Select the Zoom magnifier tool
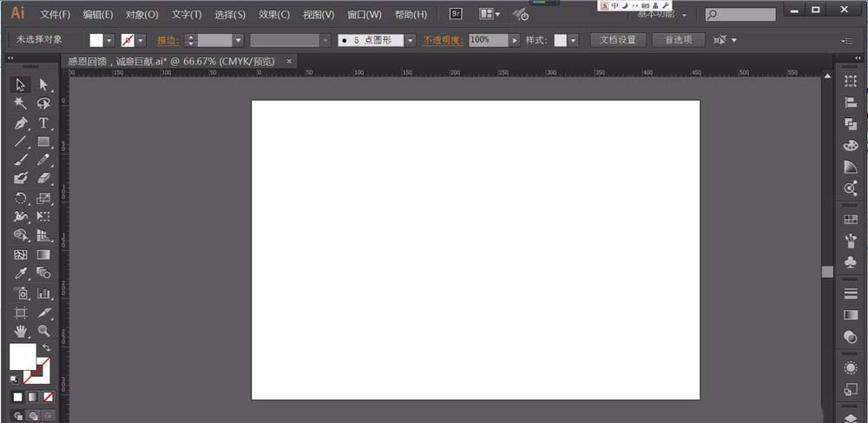The height and width of the screenshot is (423, 868). pyautogui.click(x=43, y=331)
